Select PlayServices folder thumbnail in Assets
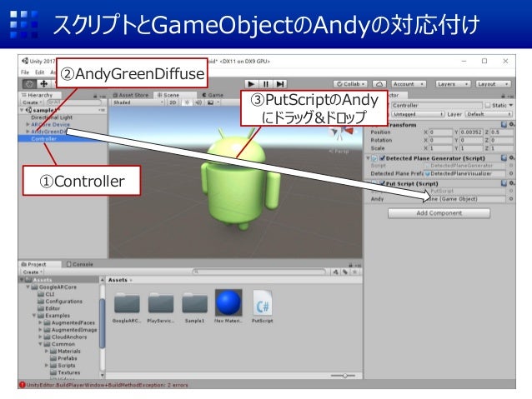 (160, 303)
